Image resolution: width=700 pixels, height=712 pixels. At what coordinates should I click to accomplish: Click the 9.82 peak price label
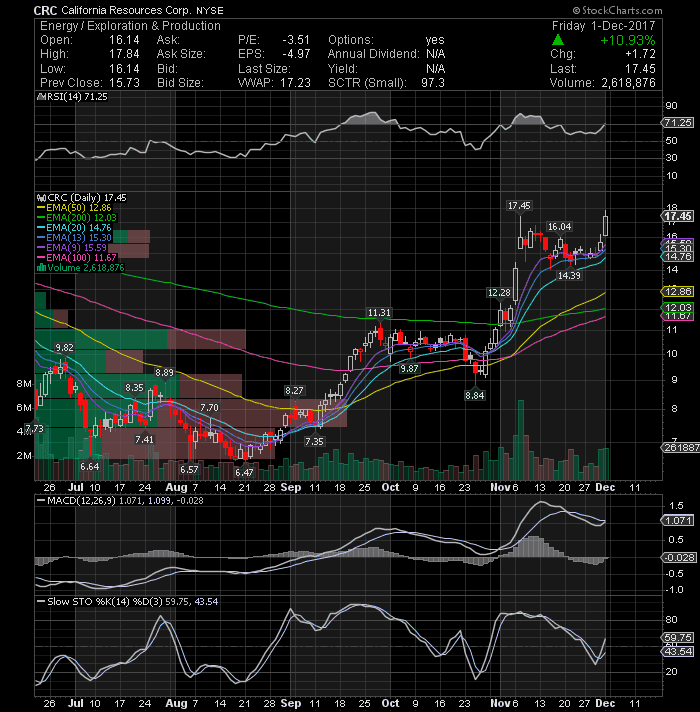coord(64,347)
